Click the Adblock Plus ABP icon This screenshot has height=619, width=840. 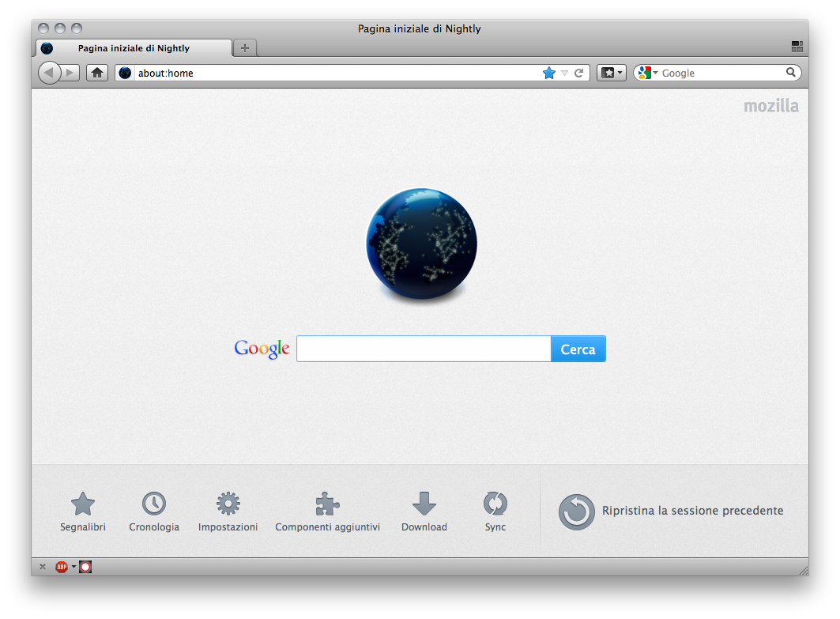62,567
